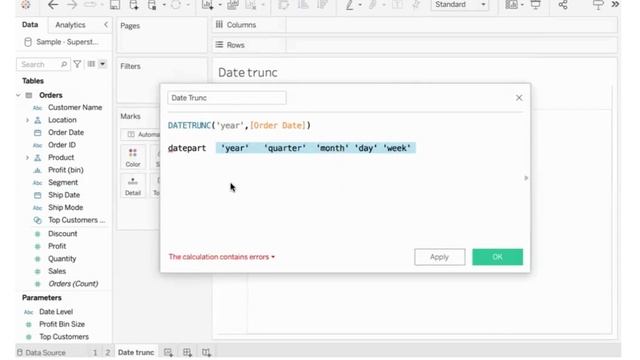Expand the Location hierarchy

coord(27,120)
